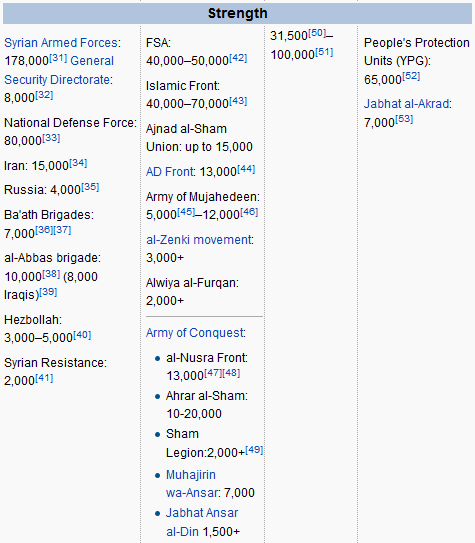Click the People's Protection Units text
The image size is (475, 543).
(x=416, y=52)
